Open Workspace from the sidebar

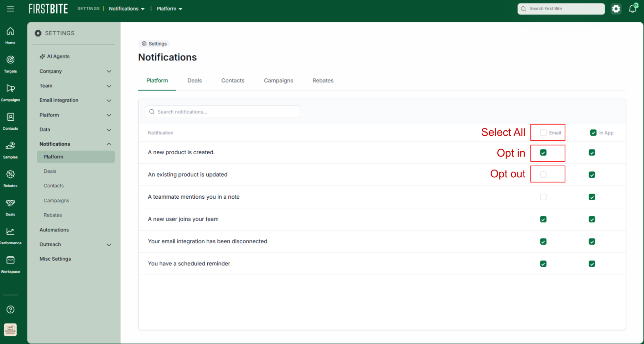(10, 264)
